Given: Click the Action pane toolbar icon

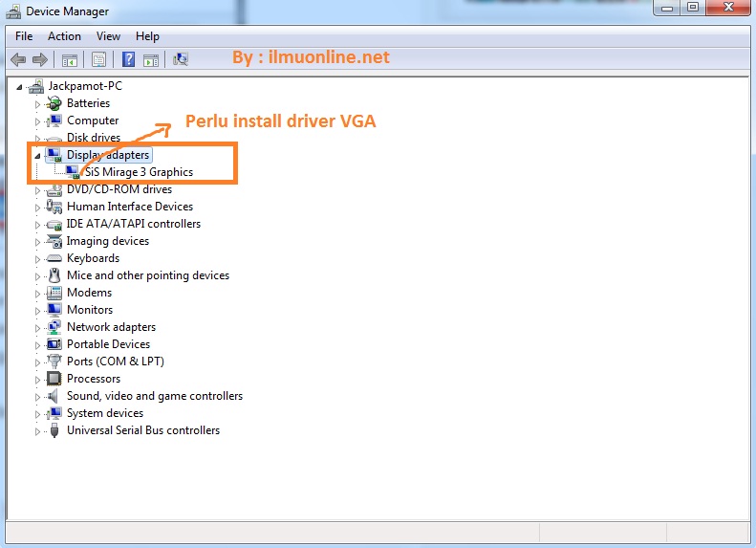Looking at the screenshot, I should [150, 59].
